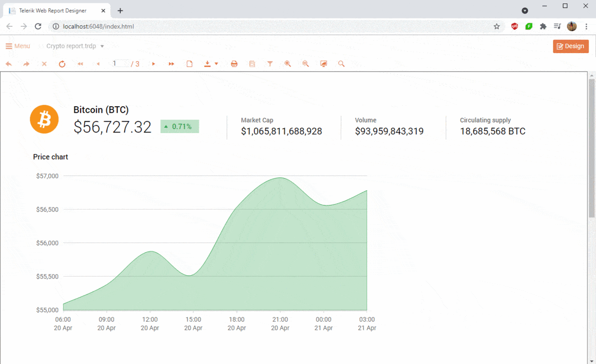The width and height of the screenshot is (596, 364).
Task: View site information icon
Action: point(56,26)
